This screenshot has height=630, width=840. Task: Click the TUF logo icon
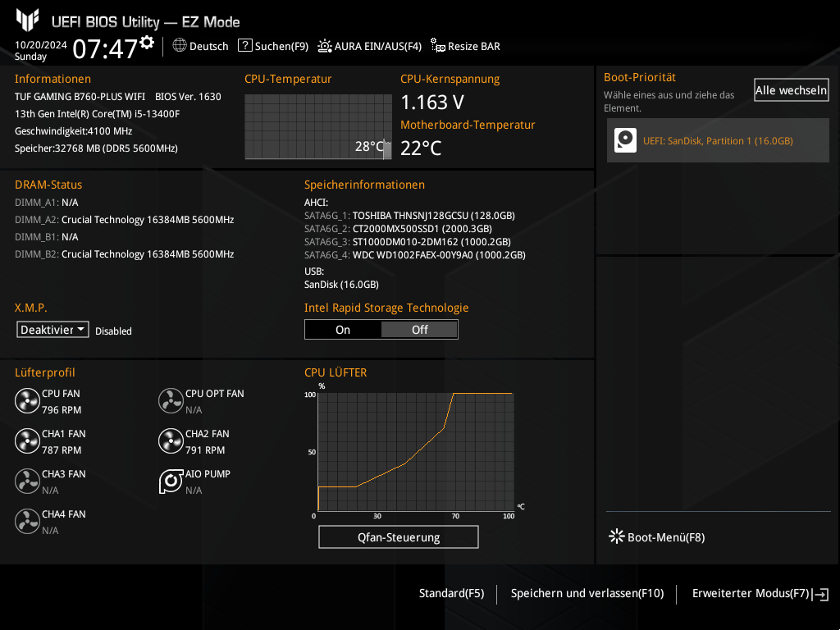coord(27,20)
